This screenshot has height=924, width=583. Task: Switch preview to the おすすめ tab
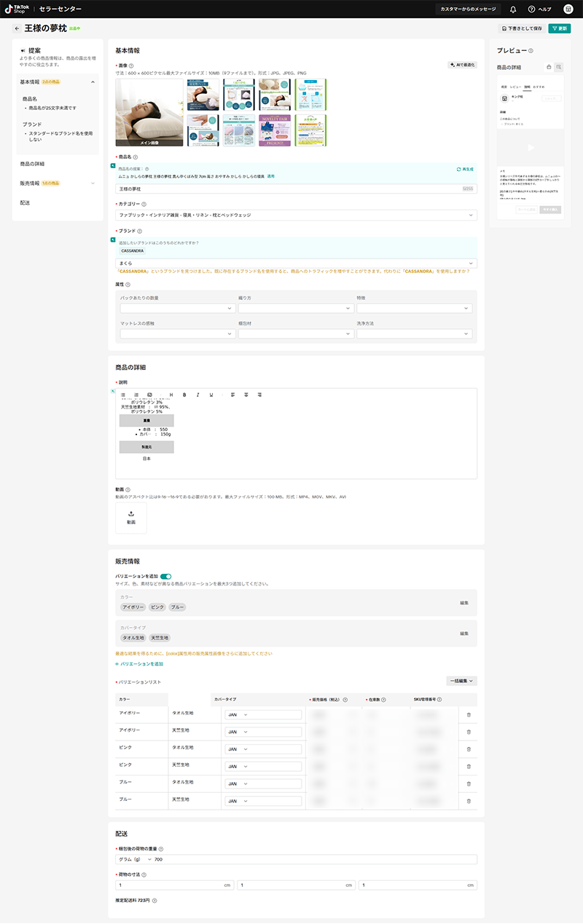point(539,86)
